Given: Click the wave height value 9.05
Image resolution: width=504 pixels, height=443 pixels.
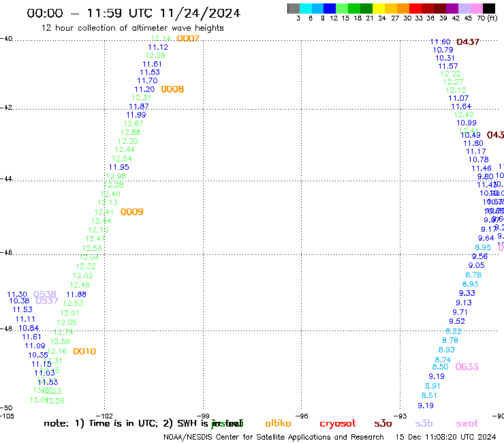Looking at the screenshot, I should [x=476, y=265].
